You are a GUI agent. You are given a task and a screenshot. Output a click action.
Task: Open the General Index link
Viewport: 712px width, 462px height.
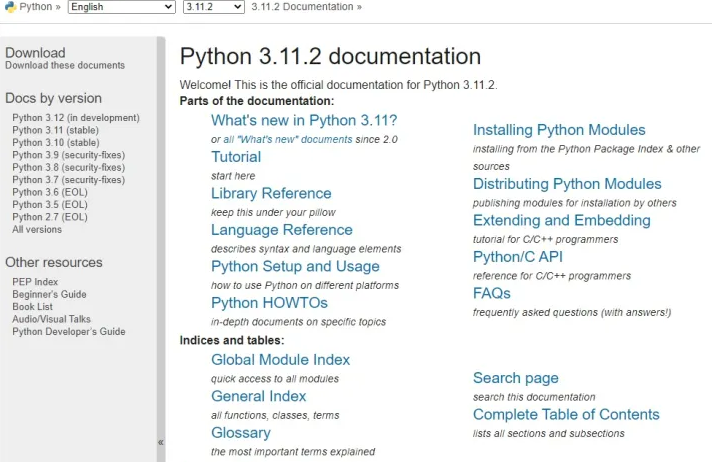259,396
